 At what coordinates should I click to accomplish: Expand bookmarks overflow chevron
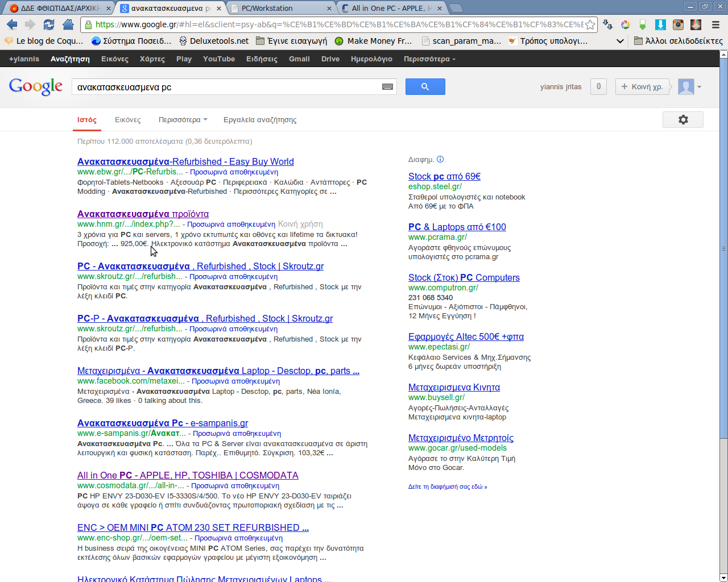pyautogui.click(x=620, y=41)
